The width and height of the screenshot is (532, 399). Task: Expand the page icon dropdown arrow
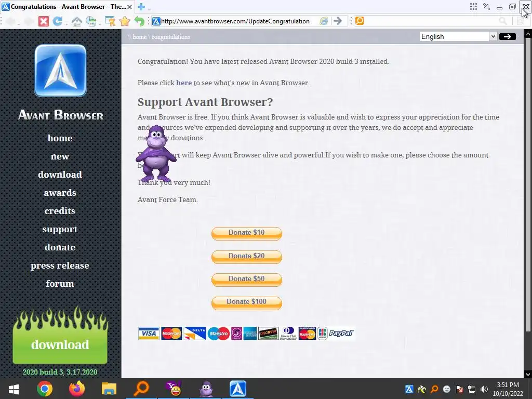tap(100, 24)
